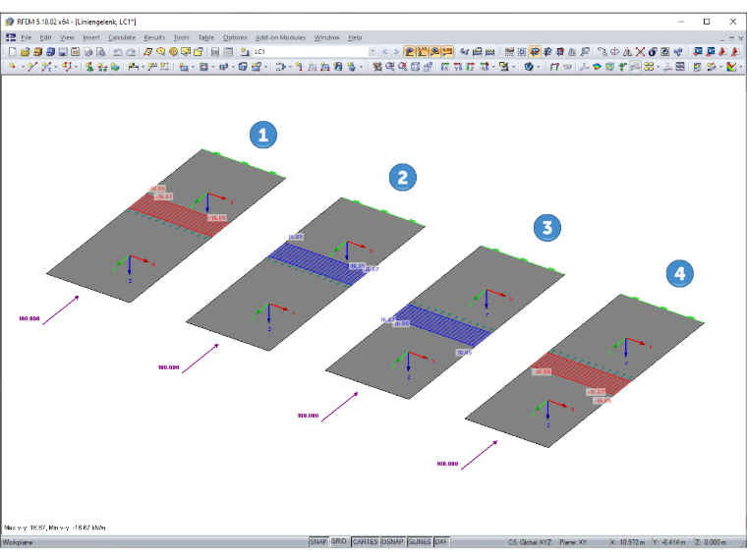This screenshot has height=560, width=747.
Task: Open a model file with Open icon
Action: [25, 51]
